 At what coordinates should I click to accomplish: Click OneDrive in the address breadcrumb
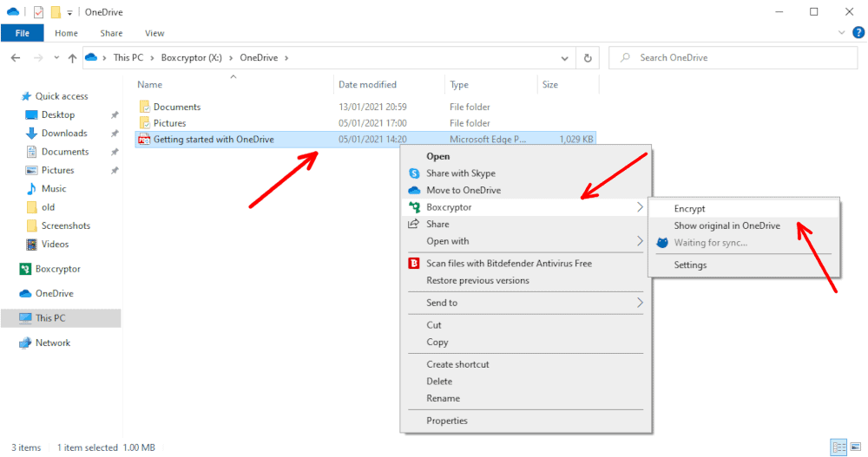pos(259,57)
